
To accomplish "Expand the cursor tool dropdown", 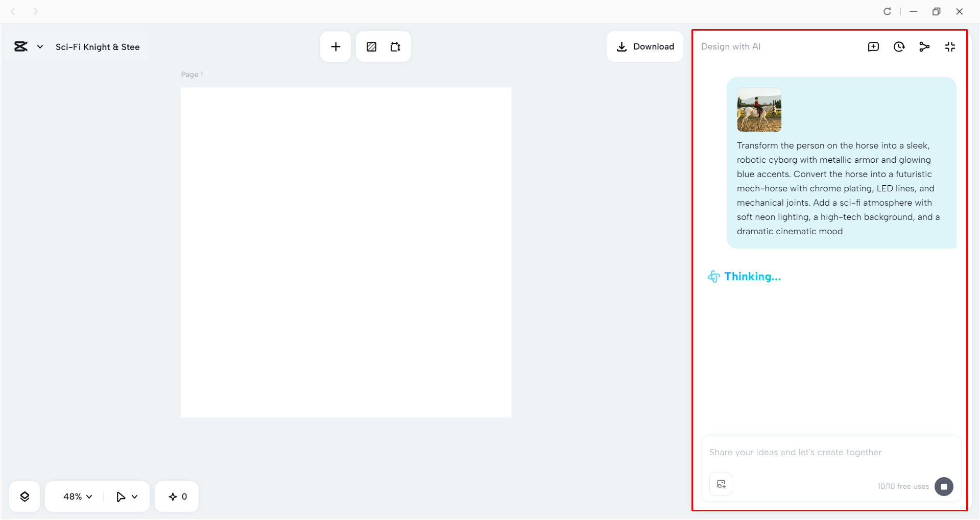I will [x=126, y=496].
